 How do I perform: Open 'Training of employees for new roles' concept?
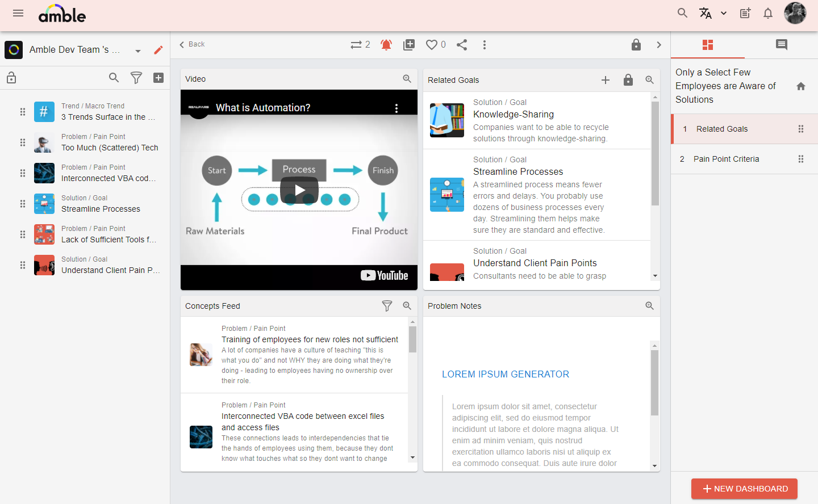coord(310,339)
